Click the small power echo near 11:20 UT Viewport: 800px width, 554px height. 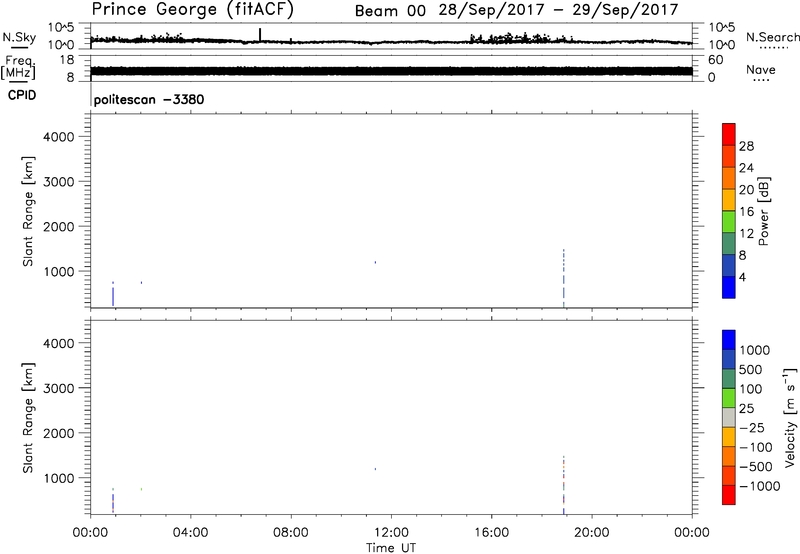click(x=376, y=262)
